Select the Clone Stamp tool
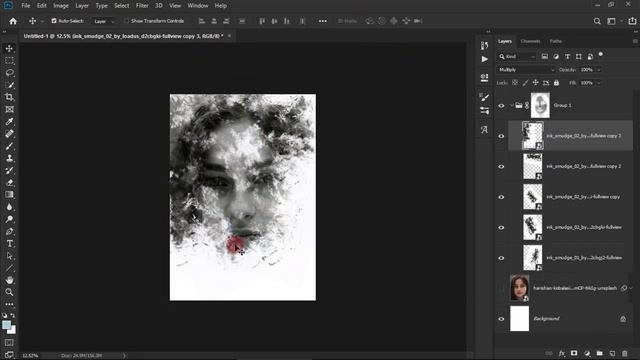 point(9,158)
